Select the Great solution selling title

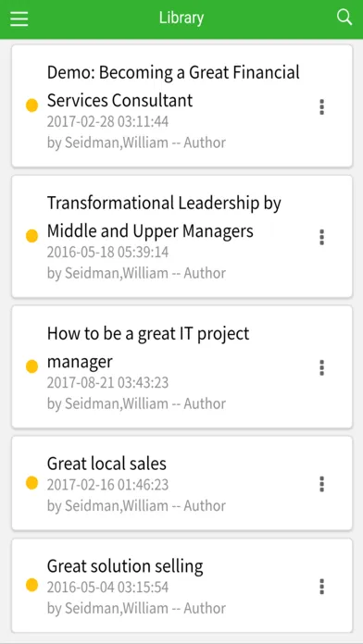(125, 566)
